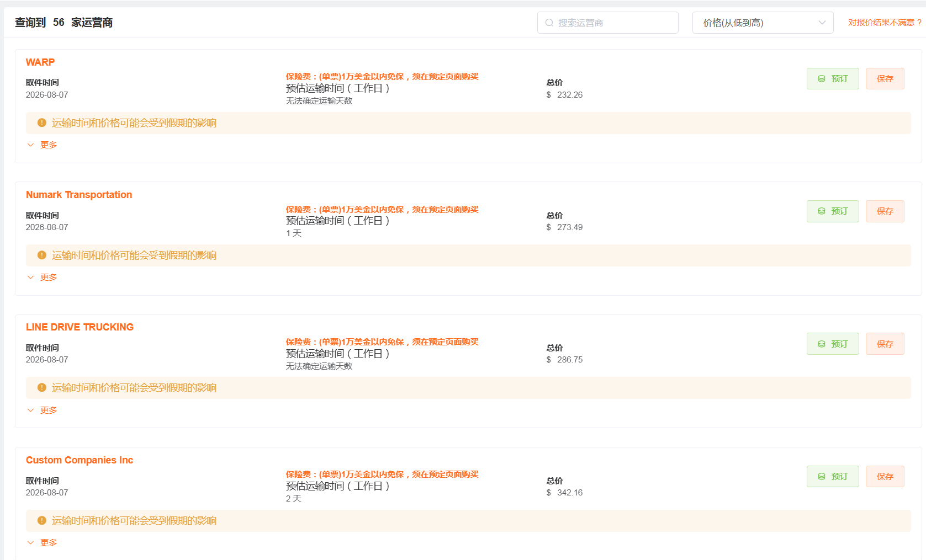
Task: Click 无法确定运输天数 under WARP
Action: [x=319, y=101]
